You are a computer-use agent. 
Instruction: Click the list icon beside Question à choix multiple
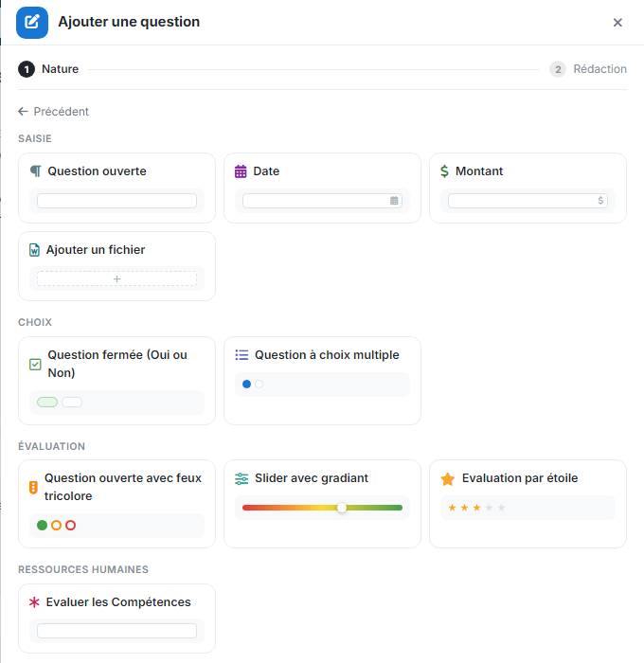[241, 355]
